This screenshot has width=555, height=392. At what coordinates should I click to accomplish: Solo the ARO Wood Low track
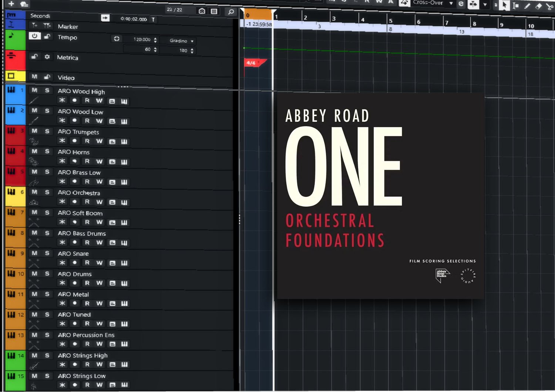(x=47, y=111)
